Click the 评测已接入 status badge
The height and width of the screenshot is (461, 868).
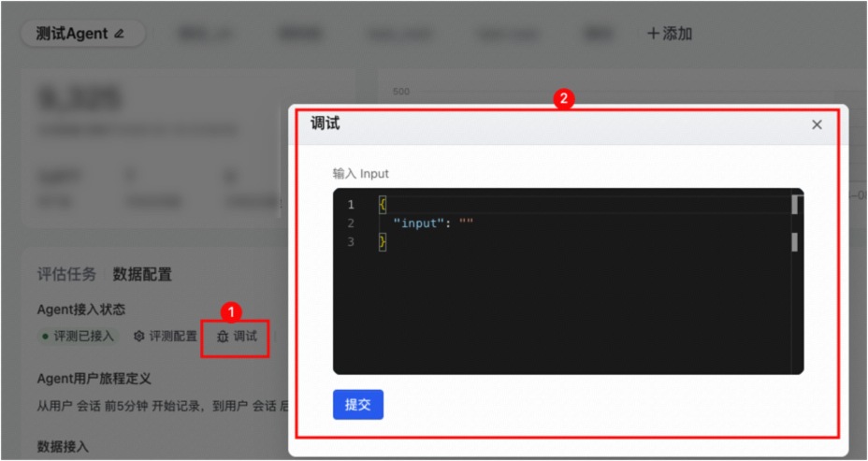78,336
